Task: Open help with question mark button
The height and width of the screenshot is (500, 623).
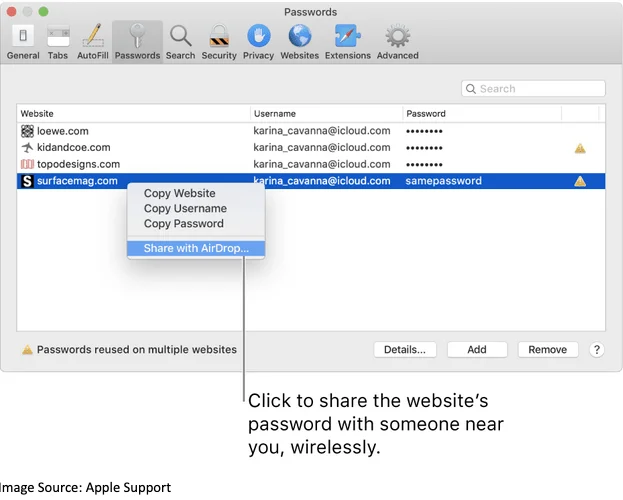Action: (597, 350)
